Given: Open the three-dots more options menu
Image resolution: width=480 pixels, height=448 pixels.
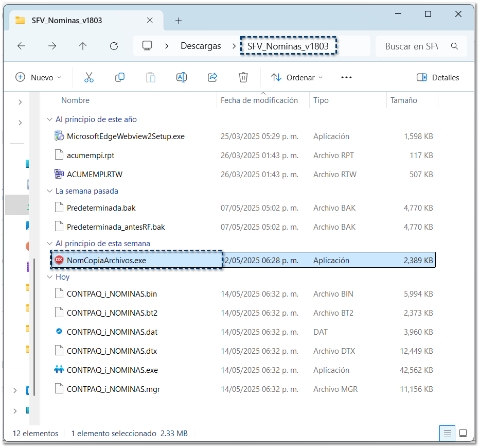Looking at the screenshot, I should tap(346, 77).
